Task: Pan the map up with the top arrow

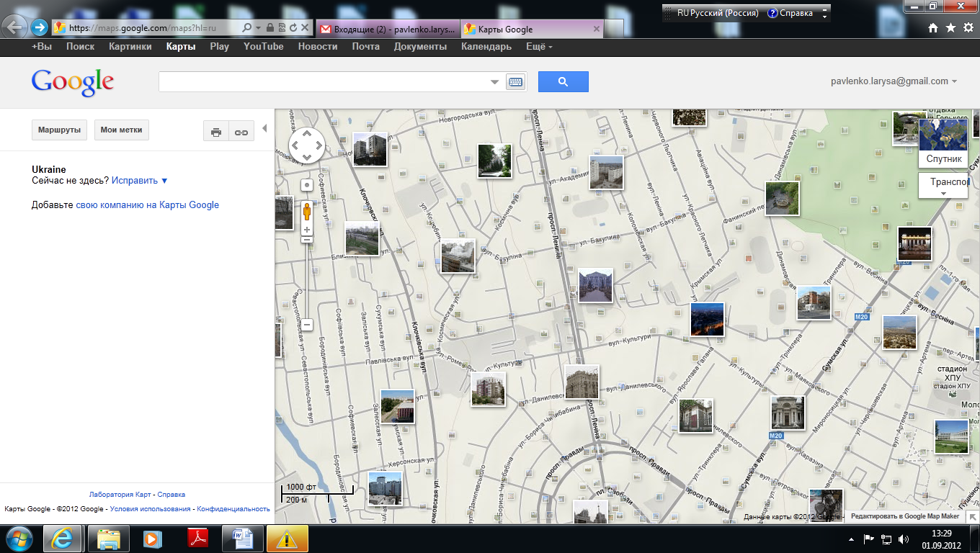Action: tap(306, 133)
